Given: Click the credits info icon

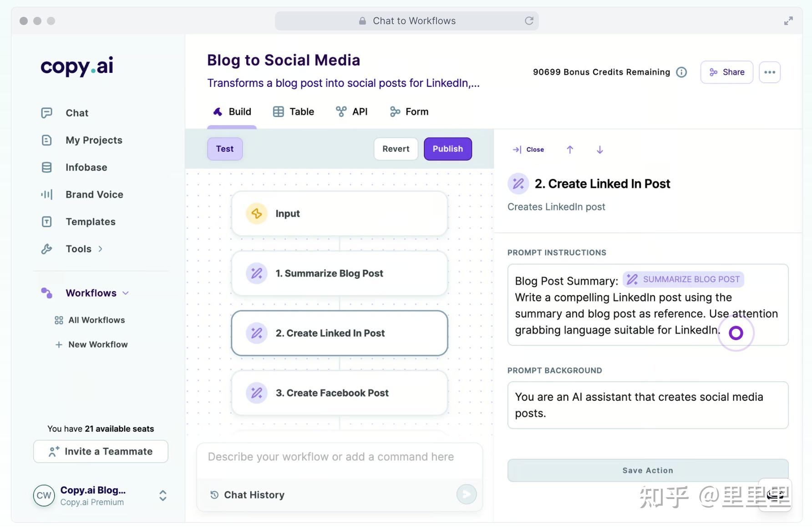Looking at the screenshot, I should click(x=681, y=72).
